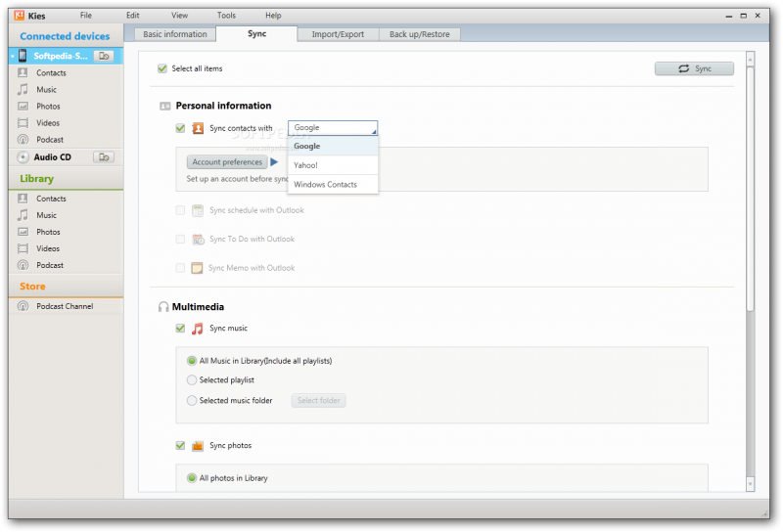Click the red Sync music note icon

tap(198, 329)
